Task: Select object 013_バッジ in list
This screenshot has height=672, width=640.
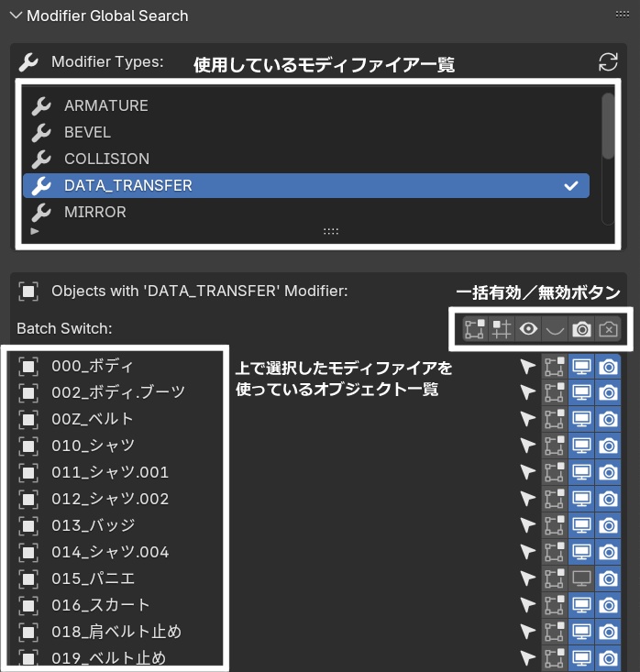Action: coord(93,526)
